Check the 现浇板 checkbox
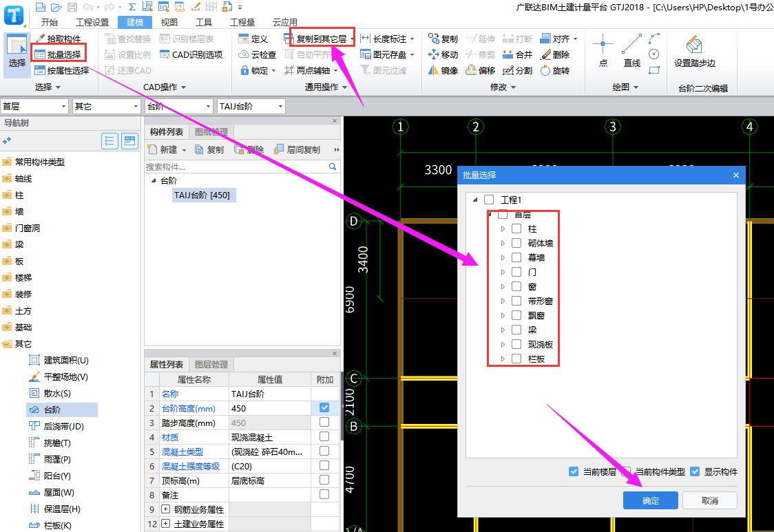This screenshot has width=774, height=532. pyautogui.click(x=516, y=344)
